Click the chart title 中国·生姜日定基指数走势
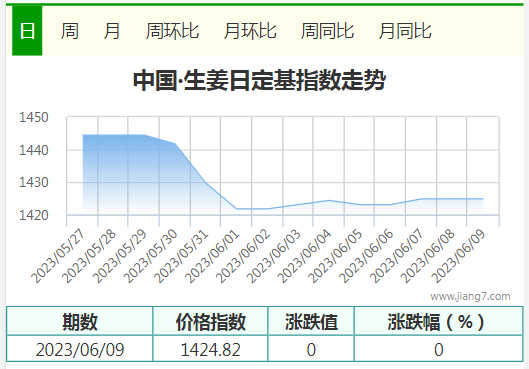The height and width of the screenshot is (369, 529). tap(259, 80)
